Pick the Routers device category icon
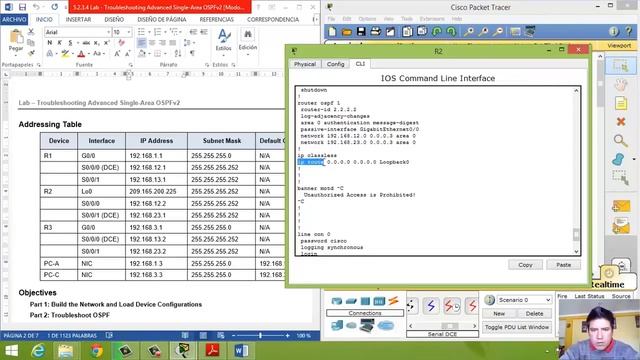 click(337, 301)
